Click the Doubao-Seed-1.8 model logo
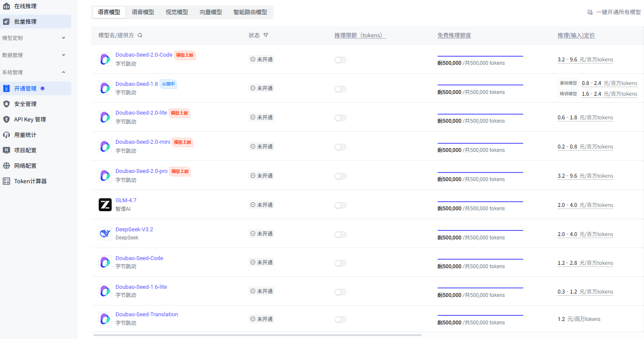The image size is (644, 339). 105,88
